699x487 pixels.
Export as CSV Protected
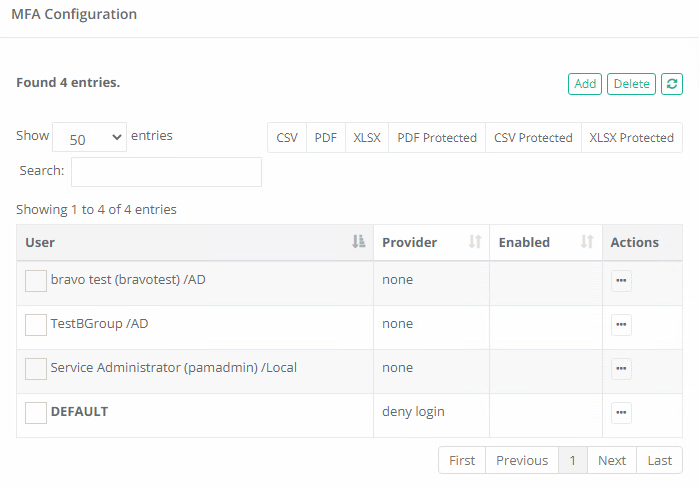click(533, 138)
